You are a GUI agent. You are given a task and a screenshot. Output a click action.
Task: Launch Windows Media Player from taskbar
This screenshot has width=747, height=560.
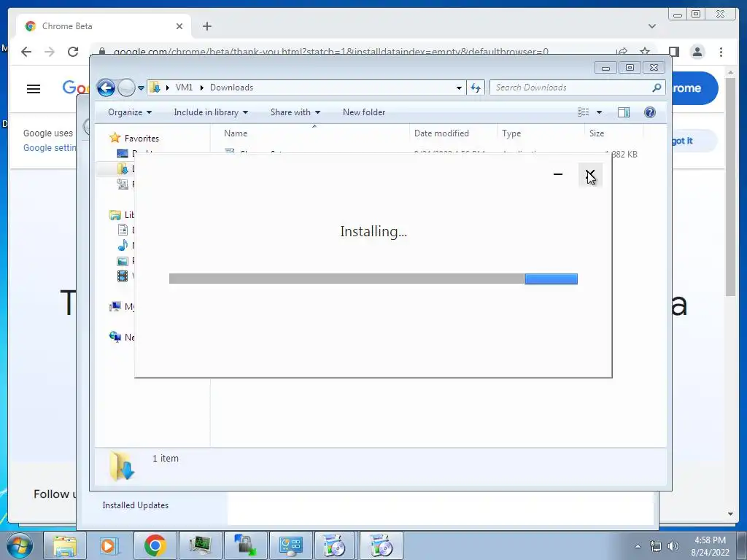[x=108, y=545]
